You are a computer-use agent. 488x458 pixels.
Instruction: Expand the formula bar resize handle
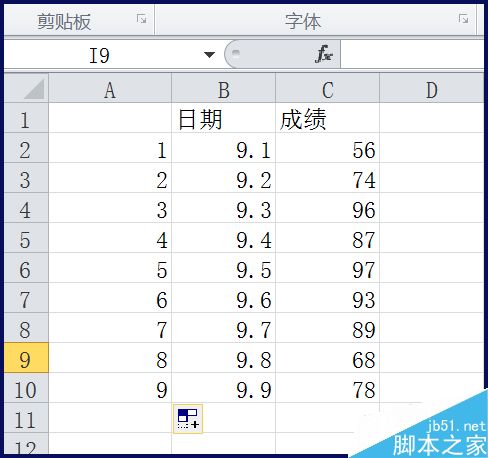tap(236, 54)
